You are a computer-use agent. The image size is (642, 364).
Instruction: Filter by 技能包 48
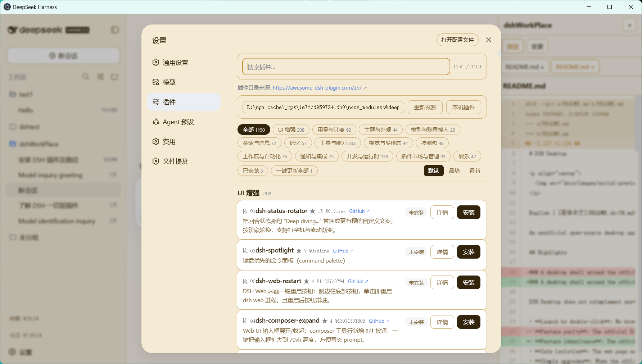tap(432, 143)
